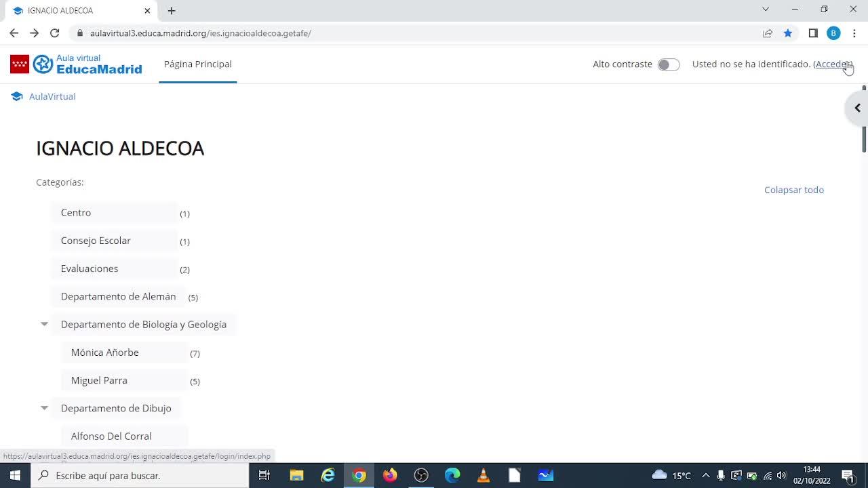Open Alfonso Del Corral subcategory
This screenshot has width=868, height=488.
click(x=111, y=436)
